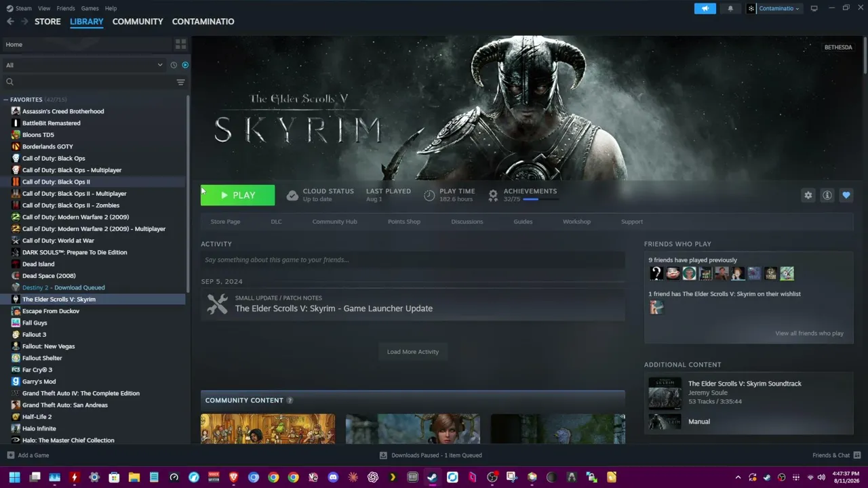
Task: Toggle Skyrim favorite heart icon
Action: click(846, 195)
